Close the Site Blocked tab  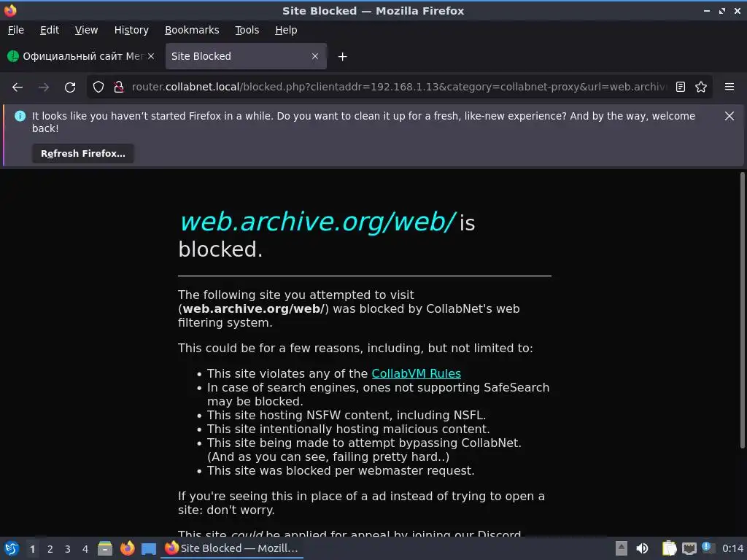(x=315, y=56)
